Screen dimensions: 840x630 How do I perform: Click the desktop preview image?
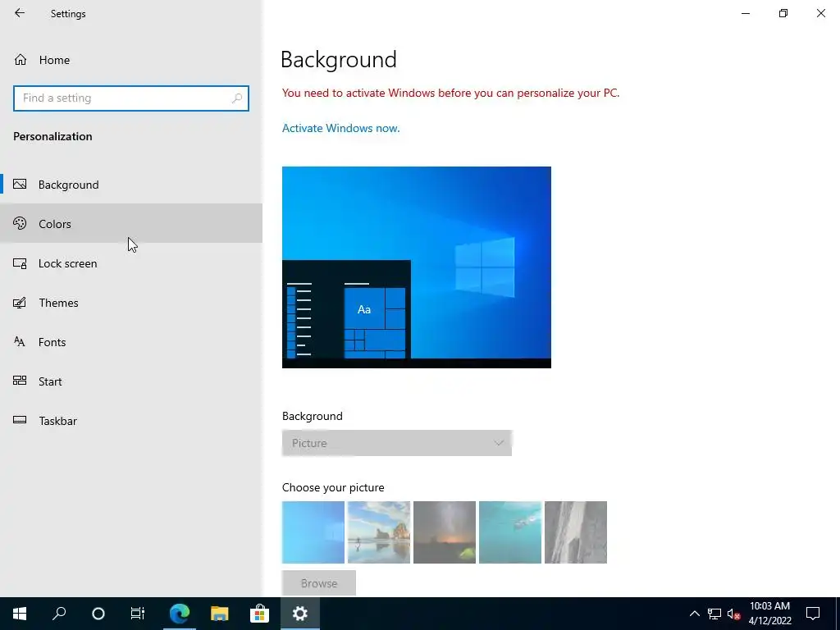pos(416,267)
